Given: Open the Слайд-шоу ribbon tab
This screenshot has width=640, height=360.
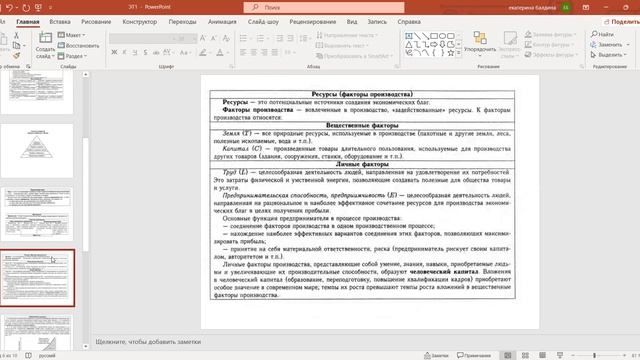Looking at the screenshot, I should tap(263, 22).
